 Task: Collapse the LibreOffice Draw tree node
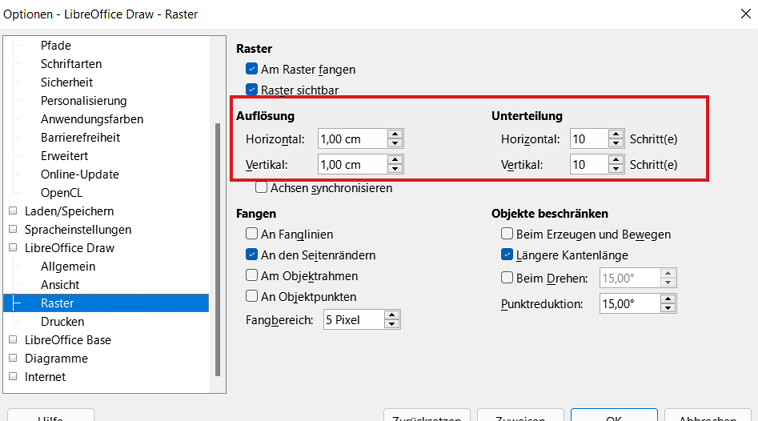click(x=13, y=248)
